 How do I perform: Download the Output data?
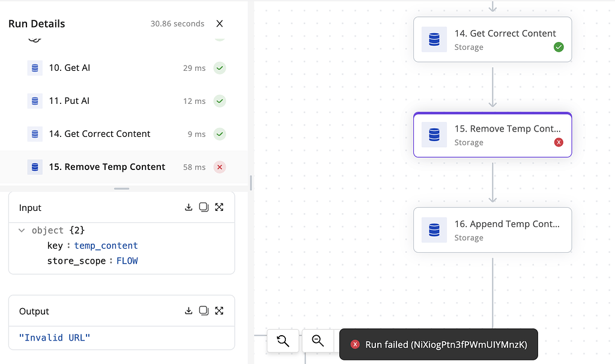(x=189, y=311)
